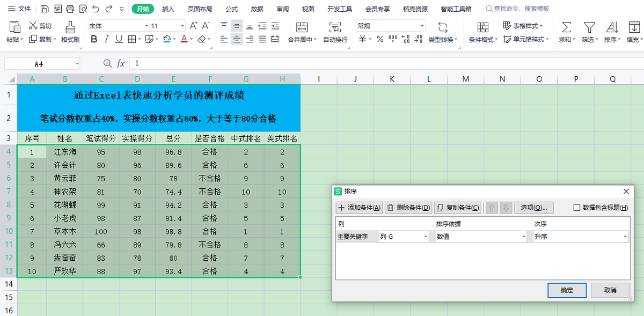
Task: Click the Cut (剪切) scissors icon
Action: (x=33, y=26)
